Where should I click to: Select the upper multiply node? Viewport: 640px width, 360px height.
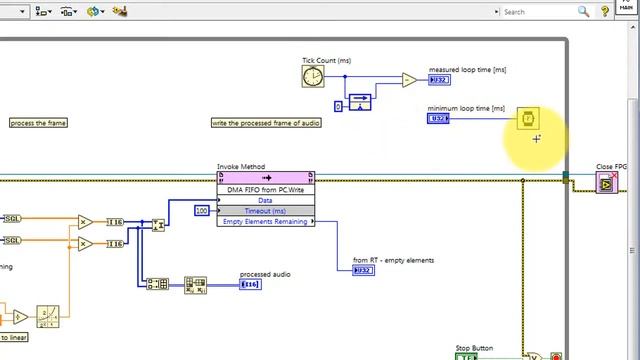click(x=85, y=222)
